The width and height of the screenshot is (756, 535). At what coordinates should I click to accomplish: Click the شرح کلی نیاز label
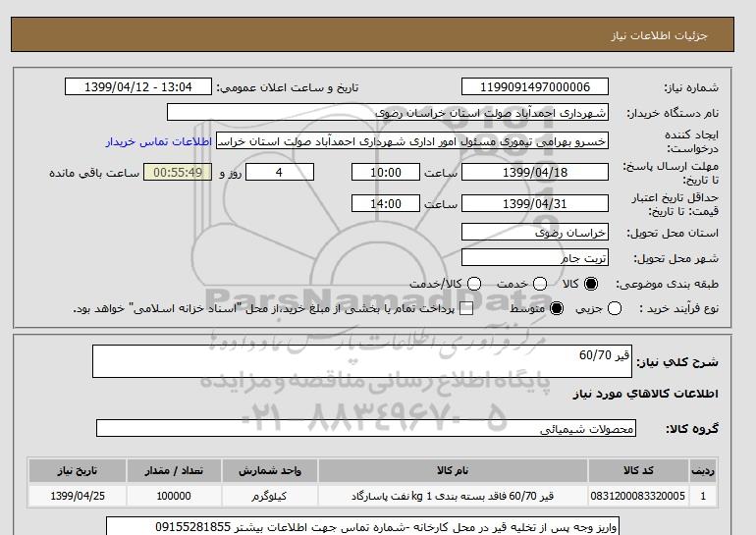pyautogui.click(x=677, y=362)
